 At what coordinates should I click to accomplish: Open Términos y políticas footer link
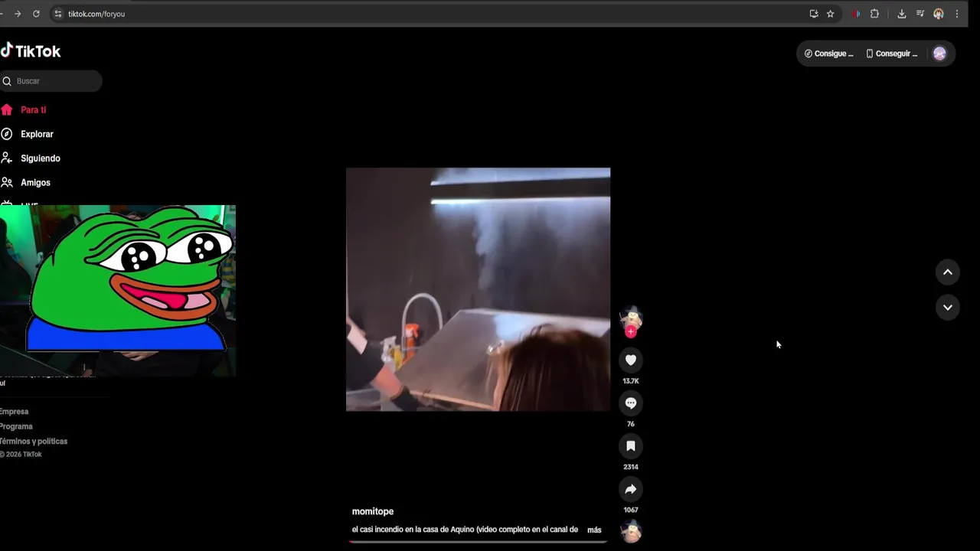pos(34,442)
